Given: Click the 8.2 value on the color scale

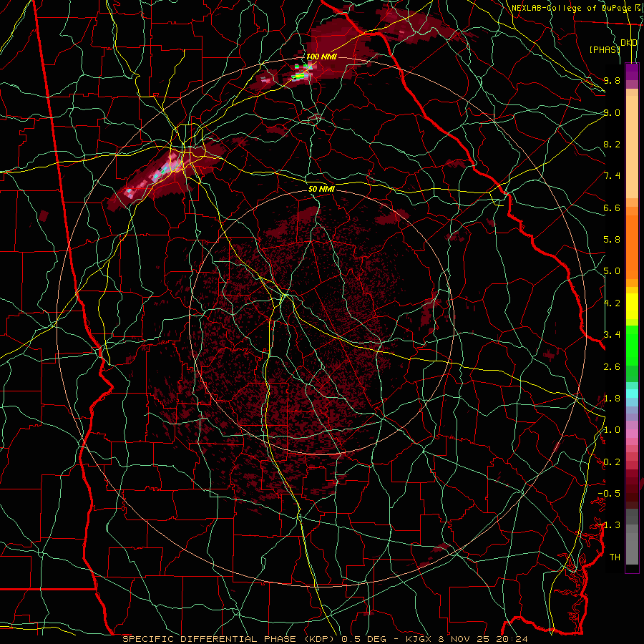Looking at the screenshot, I should [612, 144].
